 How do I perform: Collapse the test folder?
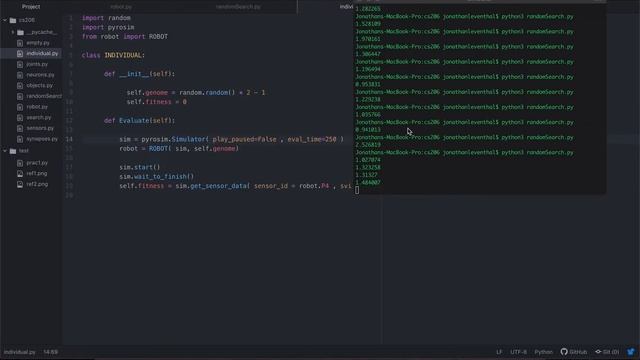pyautogui.click(x=5, y=151)
